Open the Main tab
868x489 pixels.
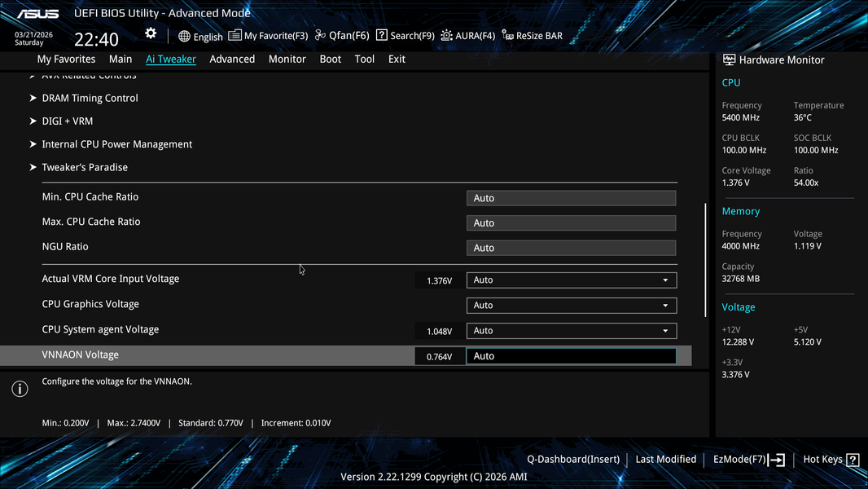(121, 59)
